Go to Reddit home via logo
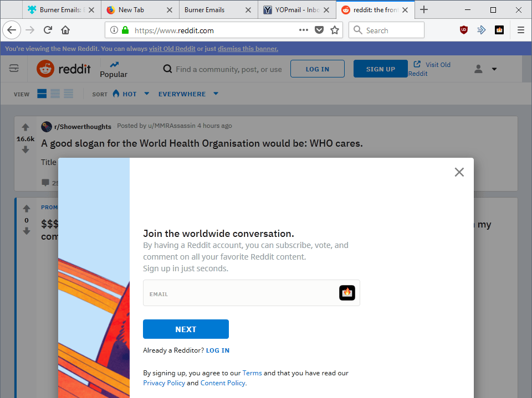The width and height of the screenshot is (532, 398). pos(63,69)
